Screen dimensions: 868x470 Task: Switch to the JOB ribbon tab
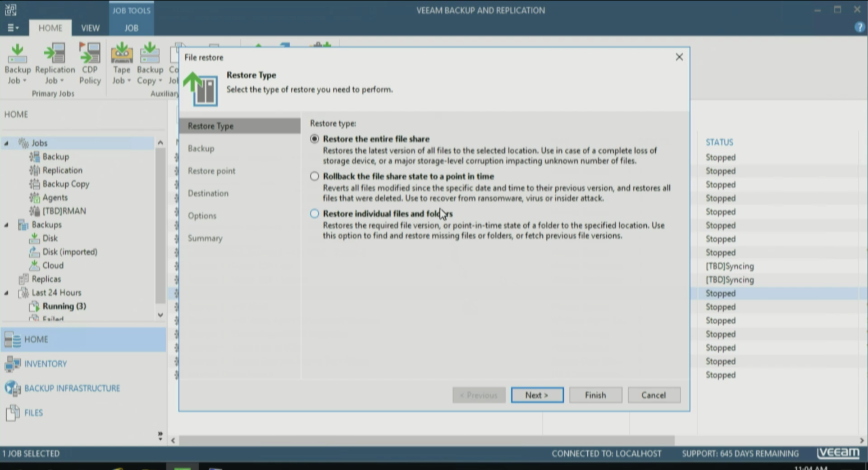[131, 28]
